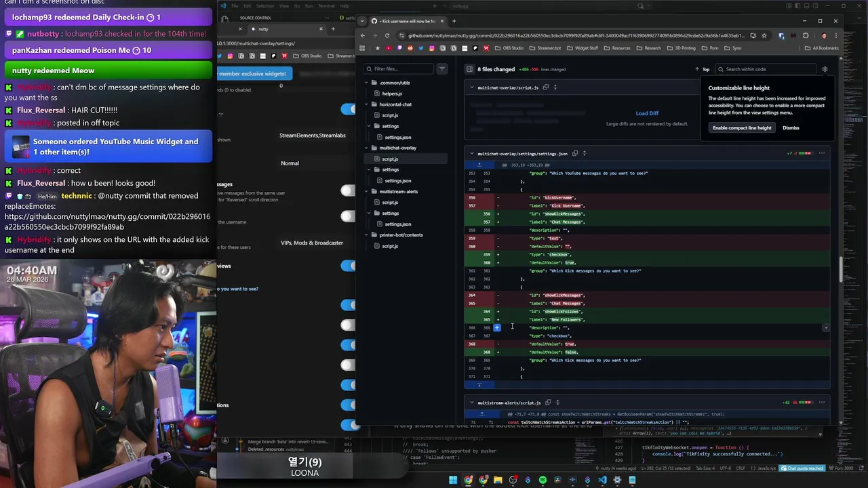Copy file path of multichat-overlay/settings/settings.json
Viewport: 868px width, 488px height.
[575, 154]
